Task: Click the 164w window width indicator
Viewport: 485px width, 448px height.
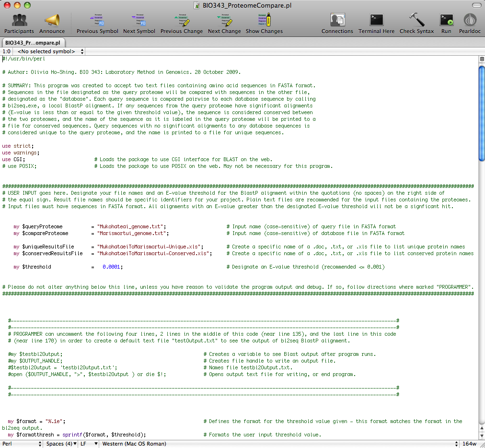Action: [x=469, y=444]
